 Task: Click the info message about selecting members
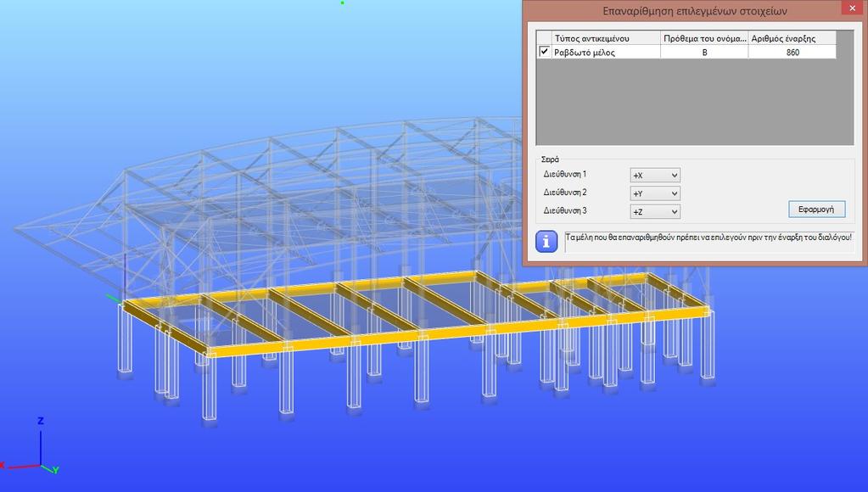pos(708,237)
